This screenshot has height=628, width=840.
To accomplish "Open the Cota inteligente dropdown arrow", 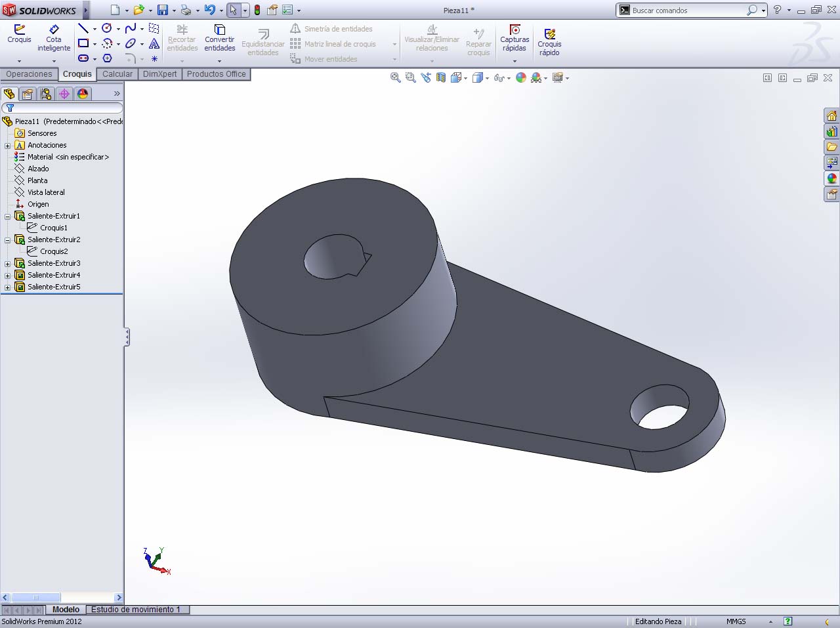I will 54,61.
